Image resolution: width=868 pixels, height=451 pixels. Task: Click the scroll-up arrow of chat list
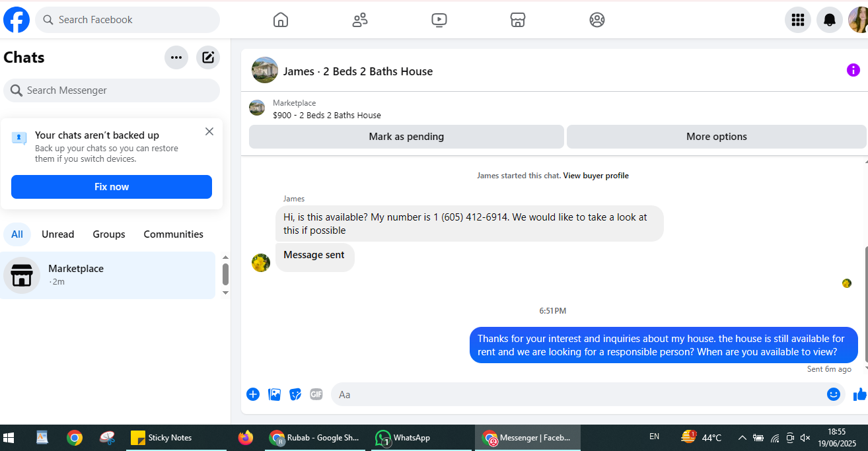coord(225,258)
